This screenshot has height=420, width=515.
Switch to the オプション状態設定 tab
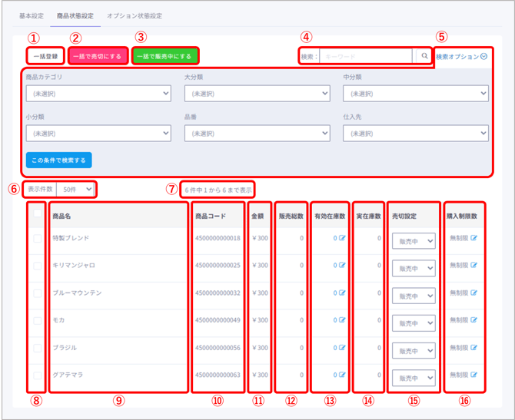135,15
